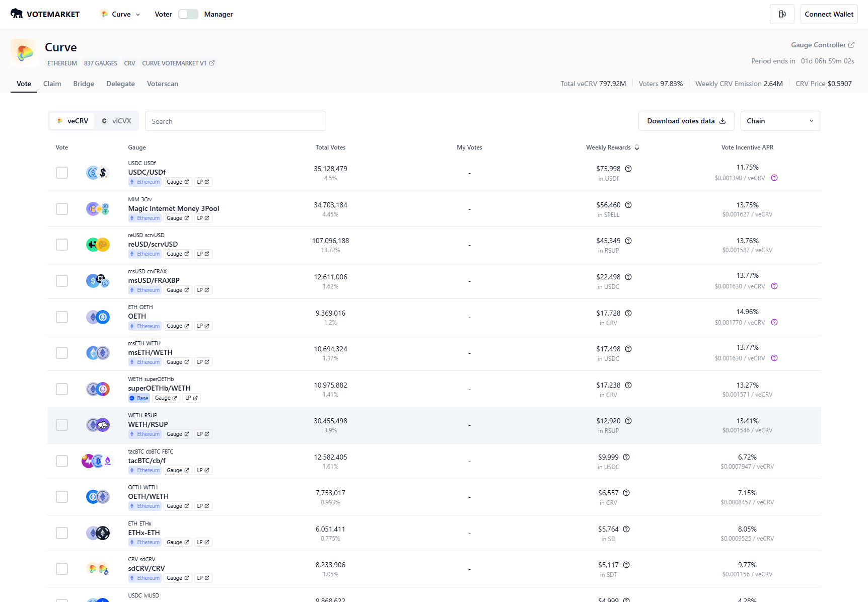The width and height of the screenshot is (868, 602).
Task: Click the Vote Incentive APR column header
Action: point(747,147)
